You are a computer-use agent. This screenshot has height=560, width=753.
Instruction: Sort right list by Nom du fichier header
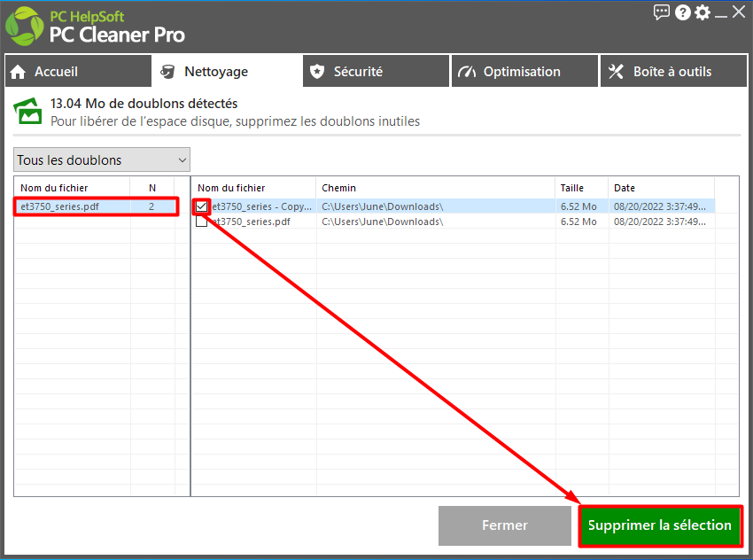253,188
